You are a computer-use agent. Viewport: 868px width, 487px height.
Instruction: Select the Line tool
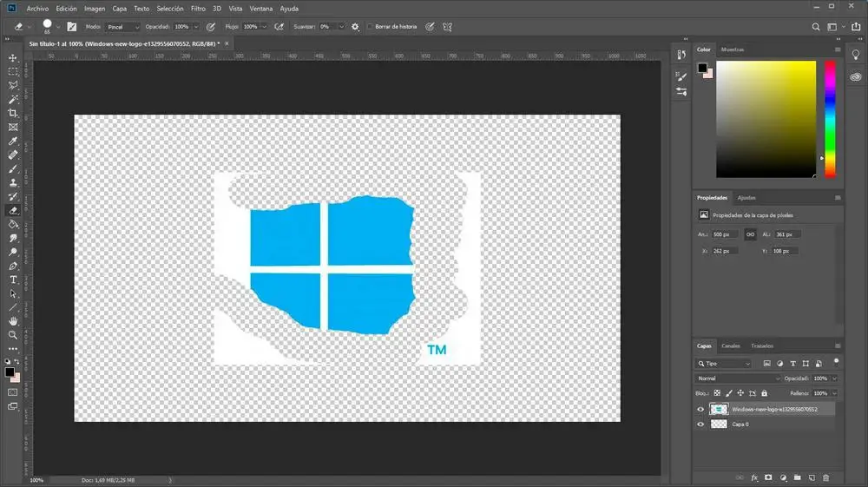tap(13, 307)
